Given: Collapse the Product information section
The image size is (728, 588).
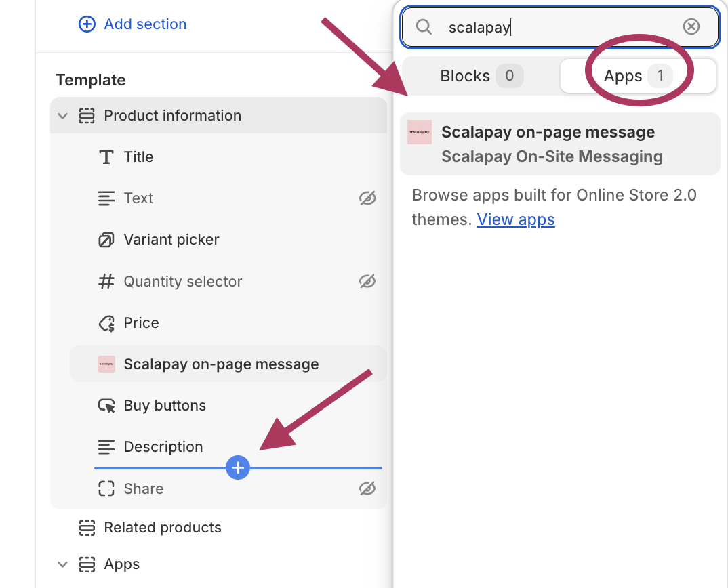Looking at the screenshot, I should point(62,116).
